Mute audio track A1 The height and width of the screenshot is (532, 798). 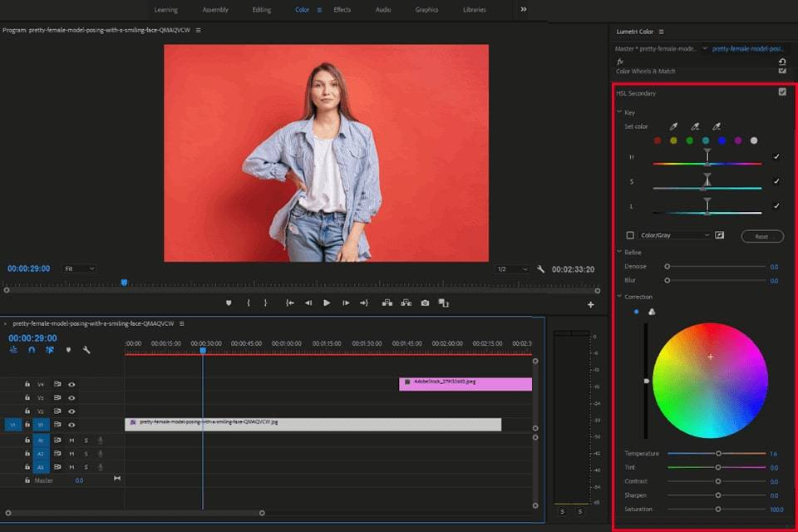coord(71,441)
